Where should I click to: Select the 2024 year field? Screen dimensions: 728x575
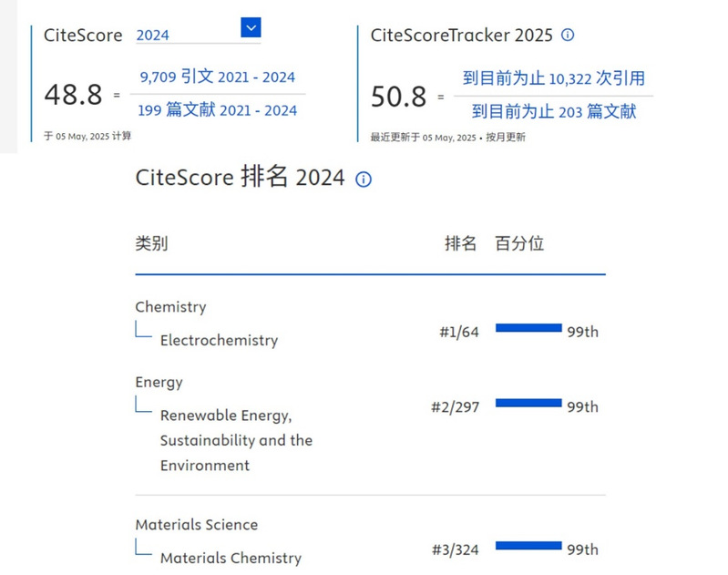[x=187, y=36]
